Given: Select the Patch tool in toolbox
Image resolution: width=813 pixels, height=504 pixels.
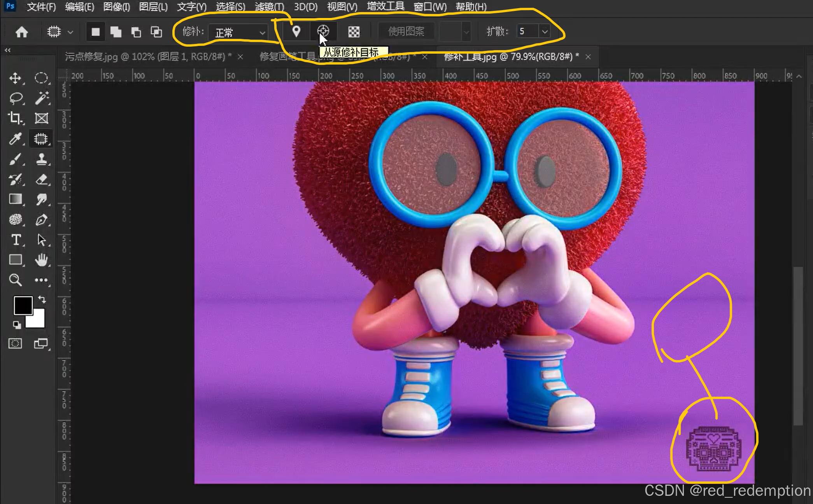Looking at the screenshot, I should (x=41, y=139).
